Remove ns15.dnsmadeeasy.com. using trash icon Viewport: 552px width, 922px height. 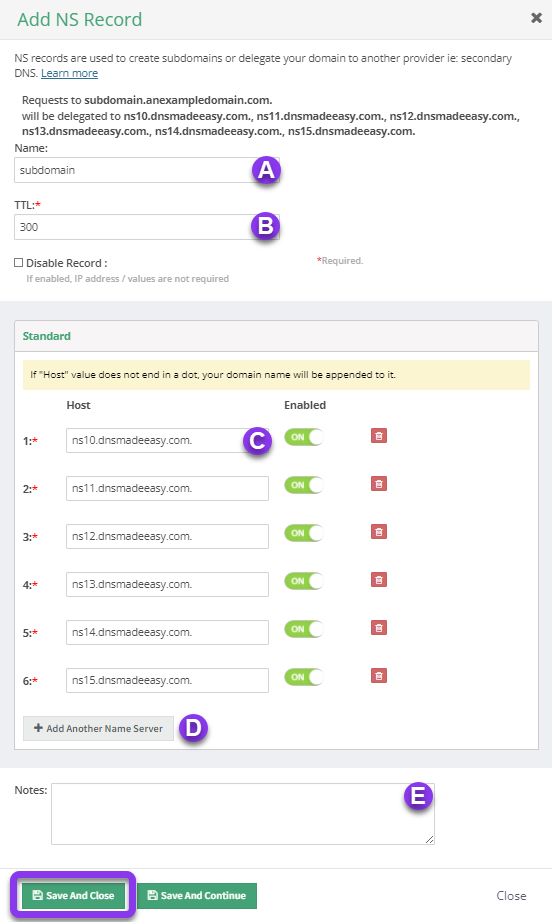[x=379, y=676]
